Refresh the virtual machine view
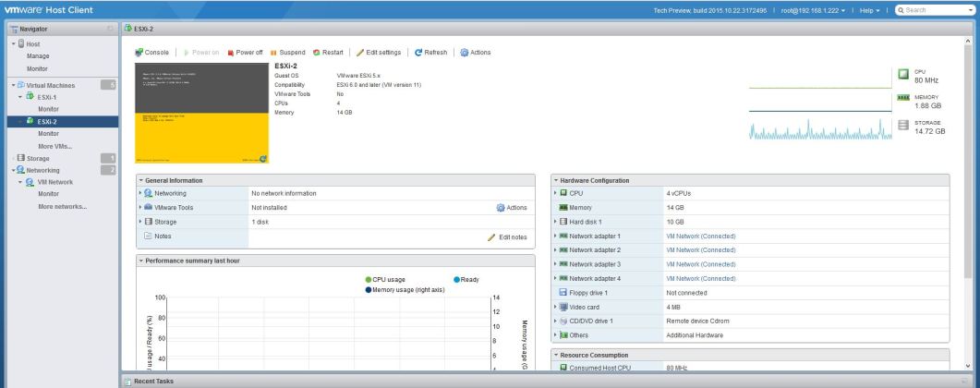 (x=430, y=53)
